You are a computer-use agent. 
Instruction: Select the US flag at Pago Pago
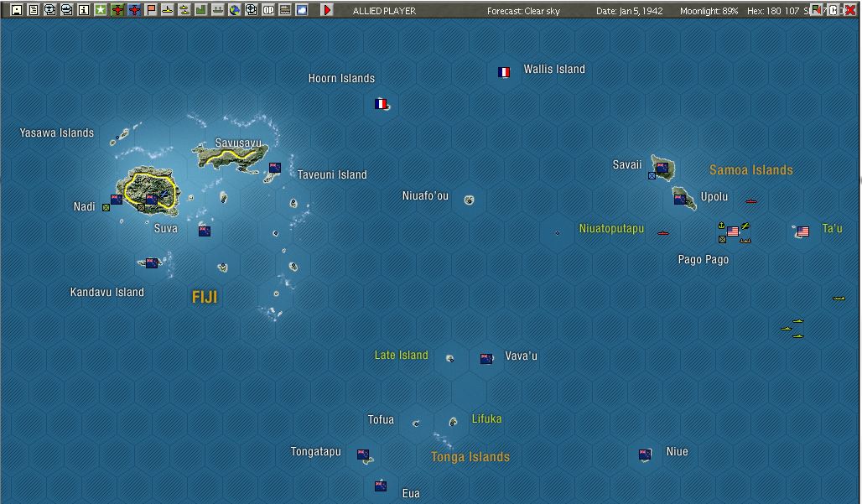(x=733, y=231)
